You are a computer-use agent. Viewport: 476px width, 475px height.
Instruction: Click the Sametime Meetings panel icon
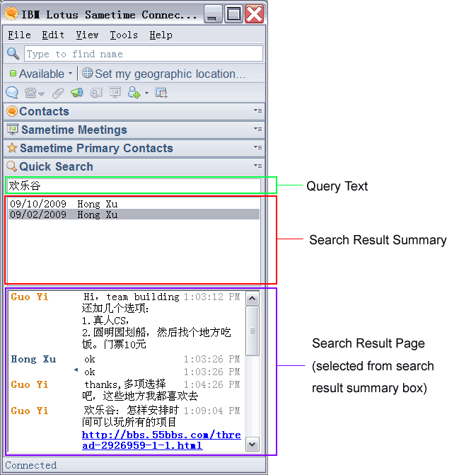13,130
